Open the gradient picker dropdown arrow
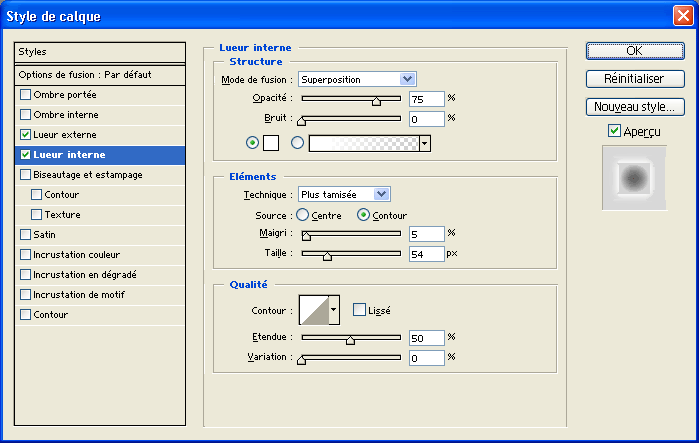Screen dimensions: 699x443 tap(425, 143)
